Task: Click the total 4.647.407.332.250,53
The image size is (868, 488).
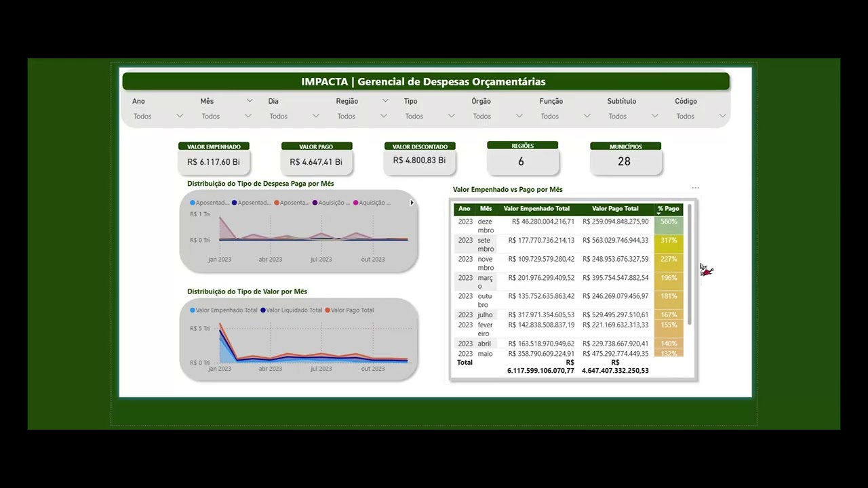Action: pyautogui.click(x=615, y=371)
